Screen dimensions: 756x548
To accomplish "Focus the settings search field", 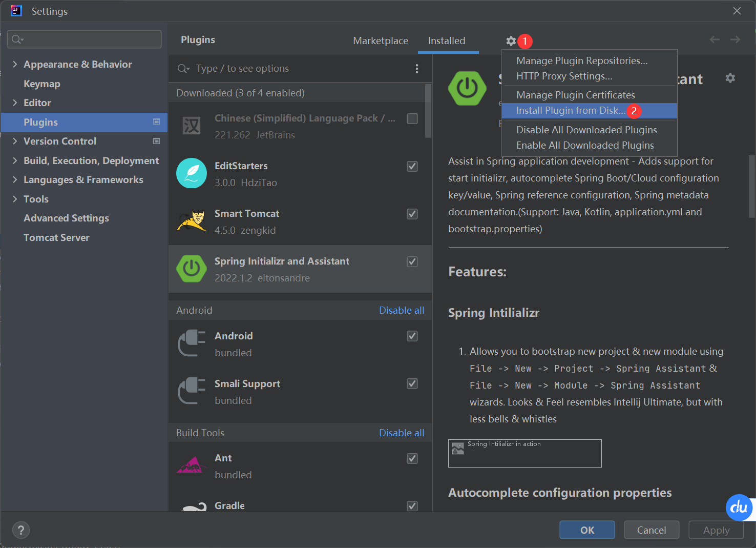I will pos(85,39).
